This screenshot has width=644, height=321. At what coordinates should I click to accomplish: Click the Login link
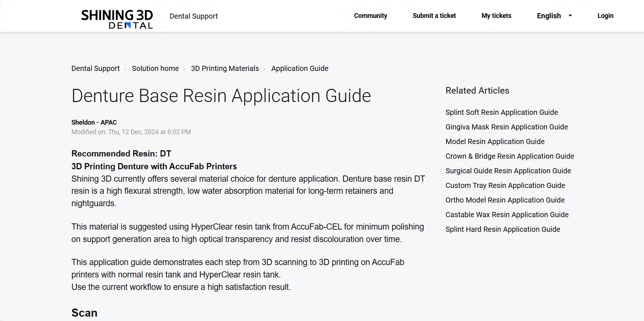(x=605, y=16)
